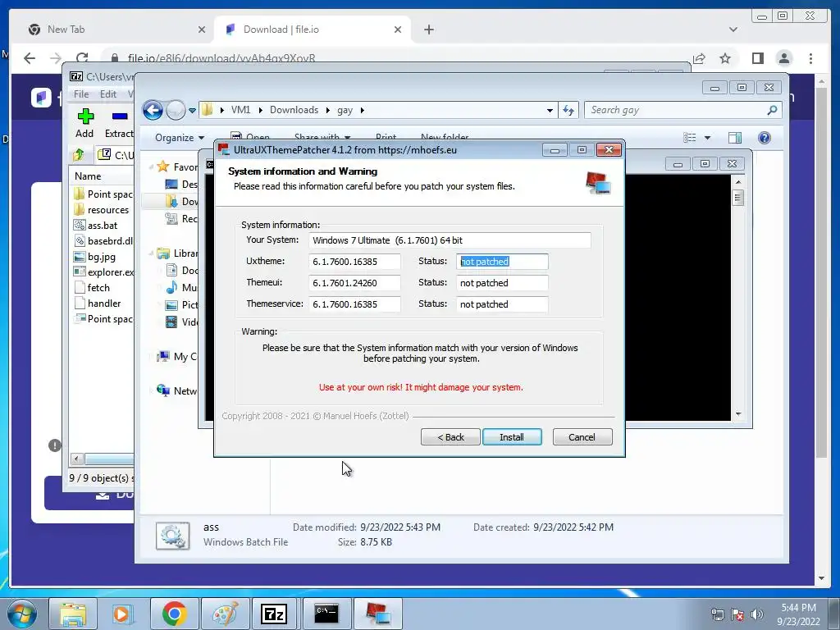This screenshot has height=630, width=840.
Task: Open the Windows Start menu
Action: [x=21, y=614]
